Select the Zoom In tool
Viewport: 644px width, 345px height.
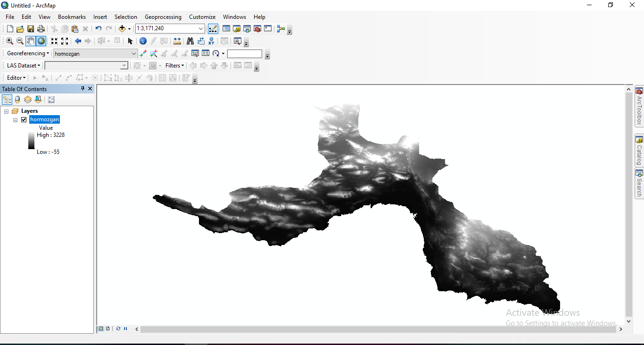9,41
